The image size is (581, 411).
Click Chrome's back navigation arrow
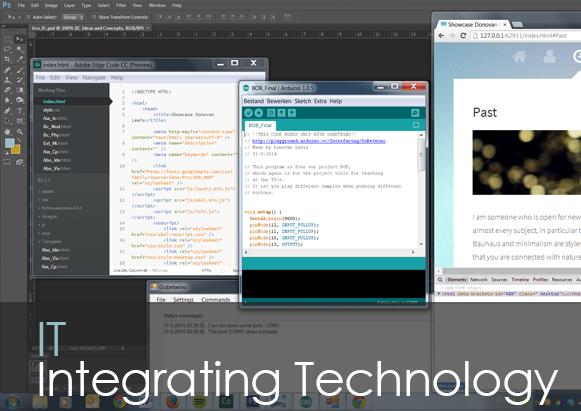click(441, 36)
